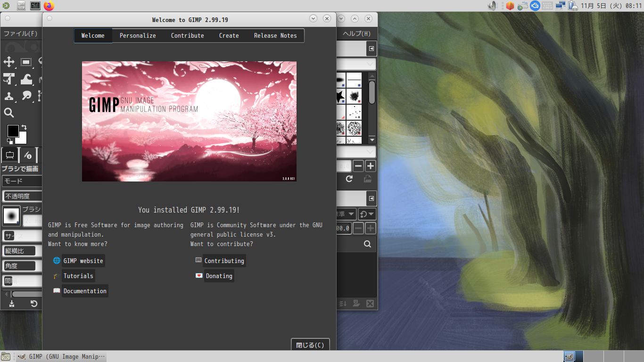644x362 pixels.
Task: Reset colors to default black and white
Action: click(10, 141)
